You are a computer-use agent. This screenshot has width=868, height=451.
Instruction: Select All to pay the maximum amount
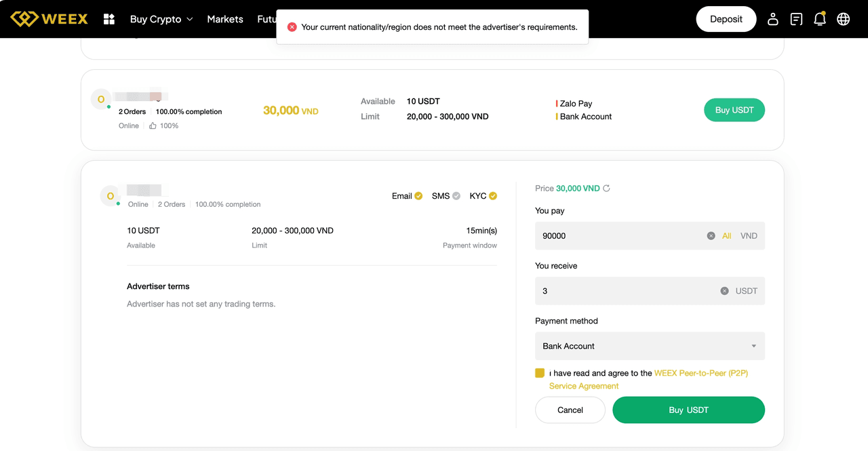click(x=726, y=236)
